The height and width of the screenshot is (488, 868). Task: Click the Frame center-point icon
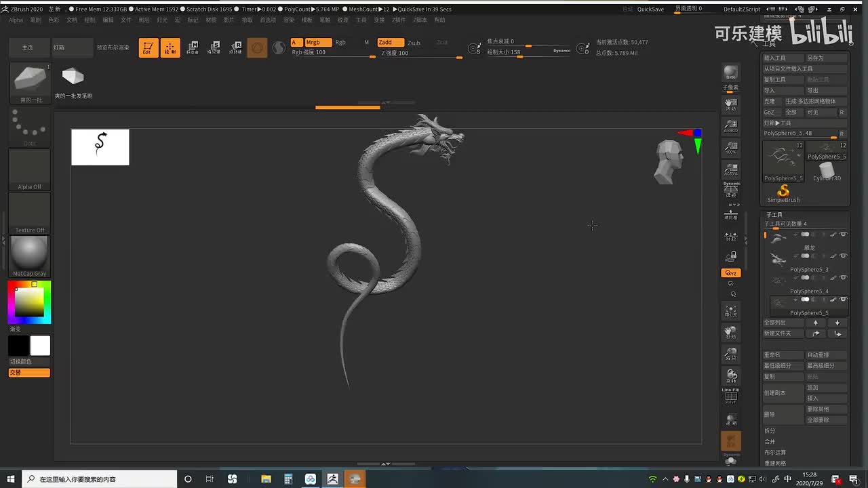pos(730,311)
